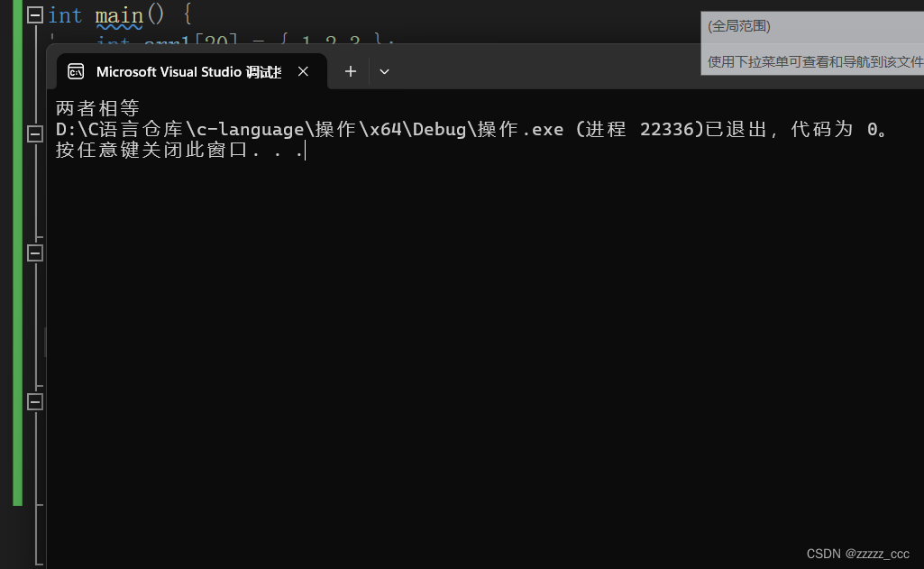Click the partially hidden arr1[20] declaration line
Viewport: 924px width, 569px height.
(x=245, y=40)
